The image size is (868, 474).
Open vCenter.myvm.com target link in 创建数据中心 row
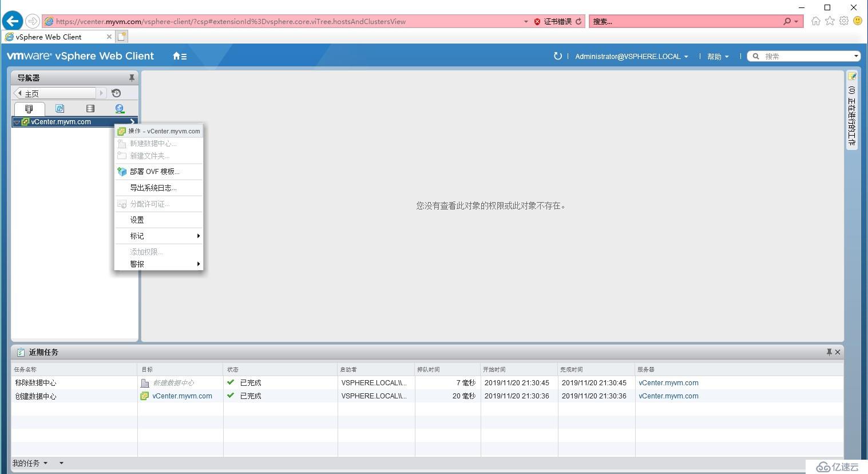[x=182, y=396]
